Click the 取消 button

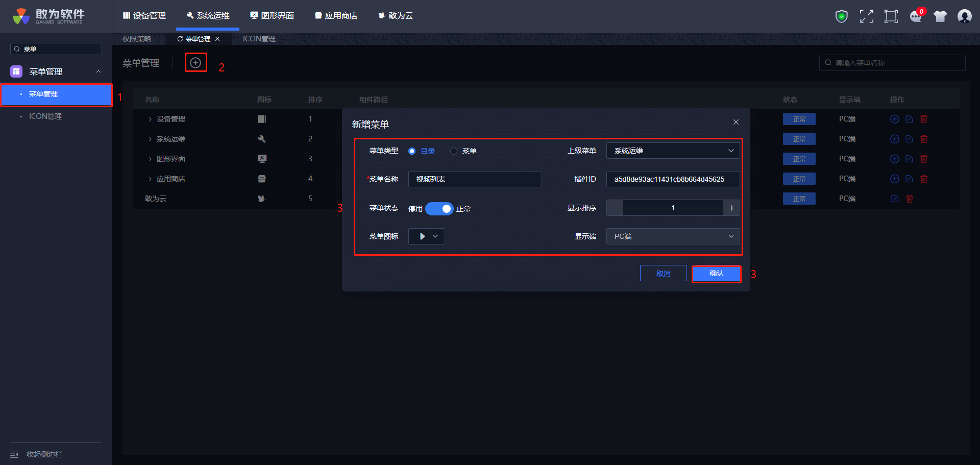point(663,274)
